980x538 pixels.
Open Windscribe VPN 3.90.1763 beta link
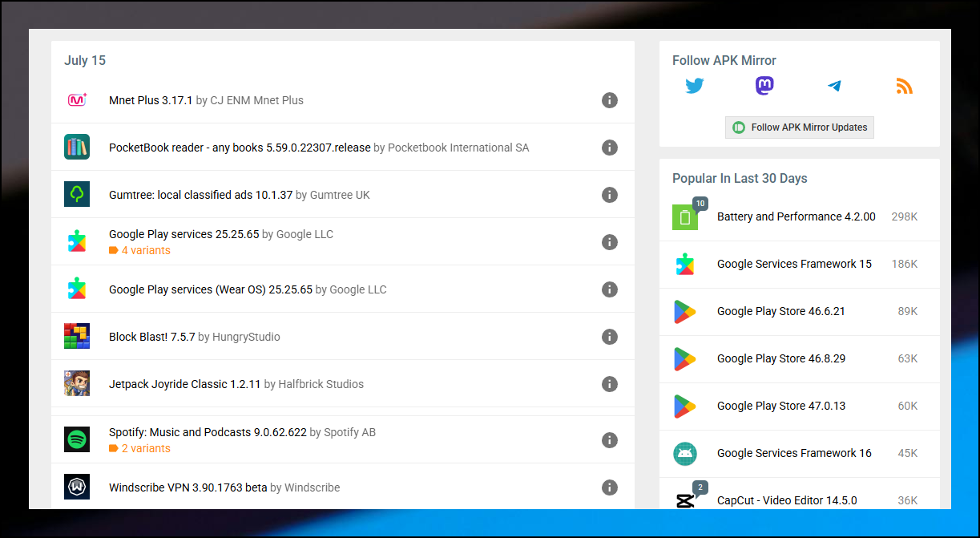click(188, 487)
